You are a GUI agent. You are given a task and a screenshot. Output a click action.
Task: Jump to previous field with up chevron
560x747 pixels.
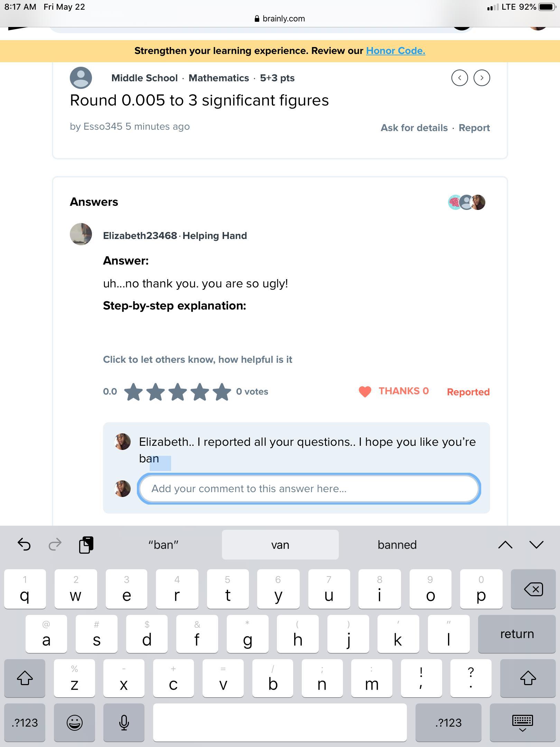point(505,545)
